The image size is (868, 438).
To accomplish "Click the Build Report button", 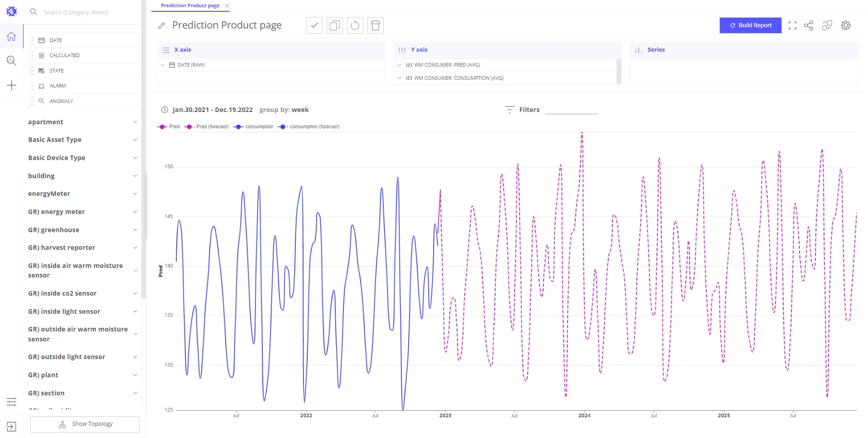I will (x=750, y=25).
